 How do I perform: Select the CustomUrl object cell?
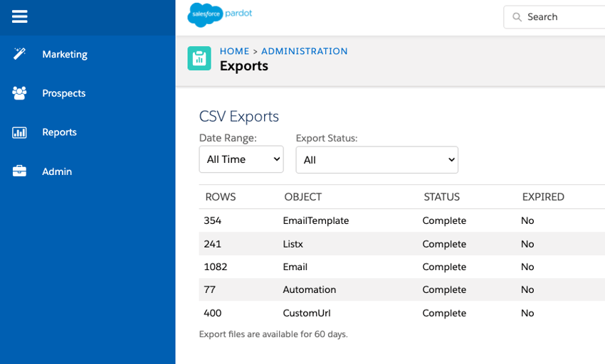tap(307, 313)
